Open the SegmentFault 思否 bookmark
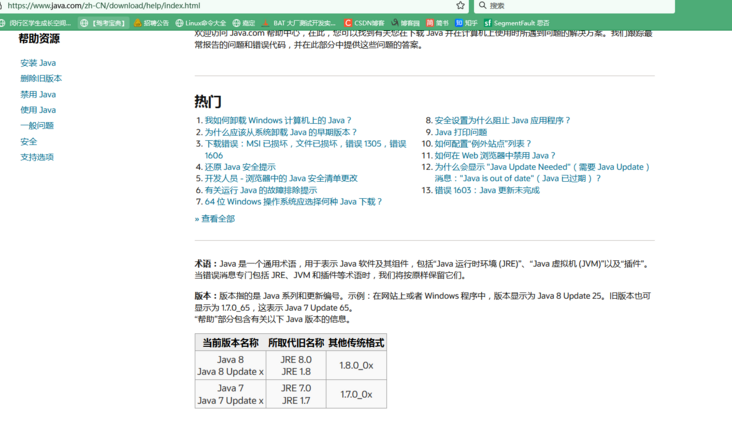 [x=517, y=23]
